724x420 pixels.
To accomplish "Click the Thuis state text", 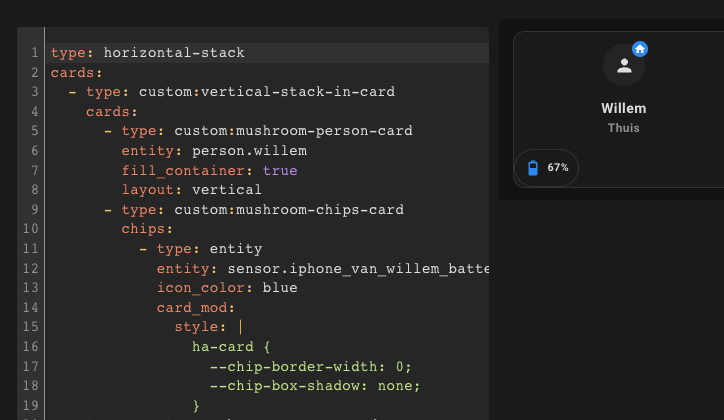I will (x=624, y=128).
